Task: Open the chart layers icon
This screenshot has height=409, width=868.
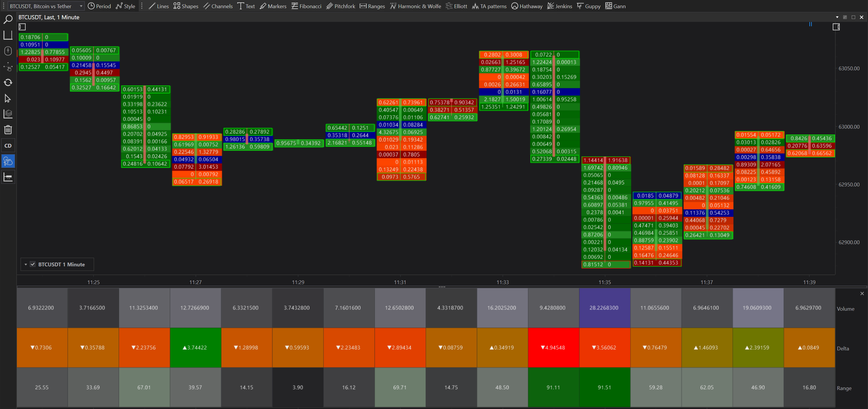Action: (x=8, y=114)
